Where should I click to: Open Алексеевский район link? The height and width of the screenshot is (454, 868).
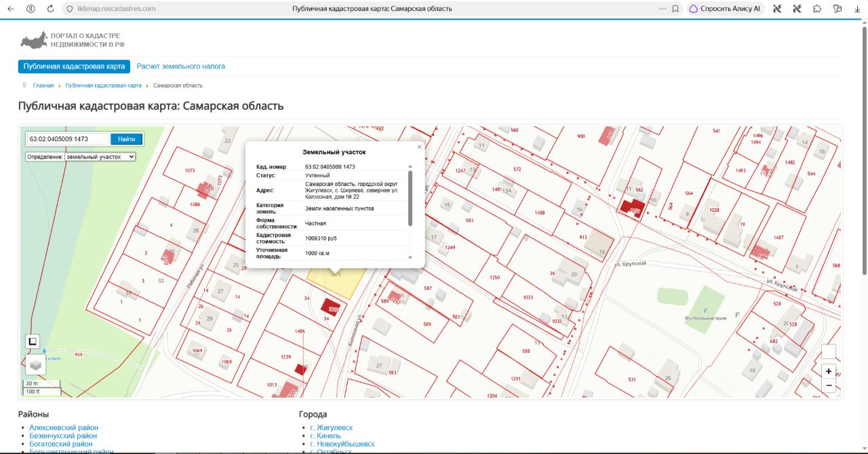(64, 428)
